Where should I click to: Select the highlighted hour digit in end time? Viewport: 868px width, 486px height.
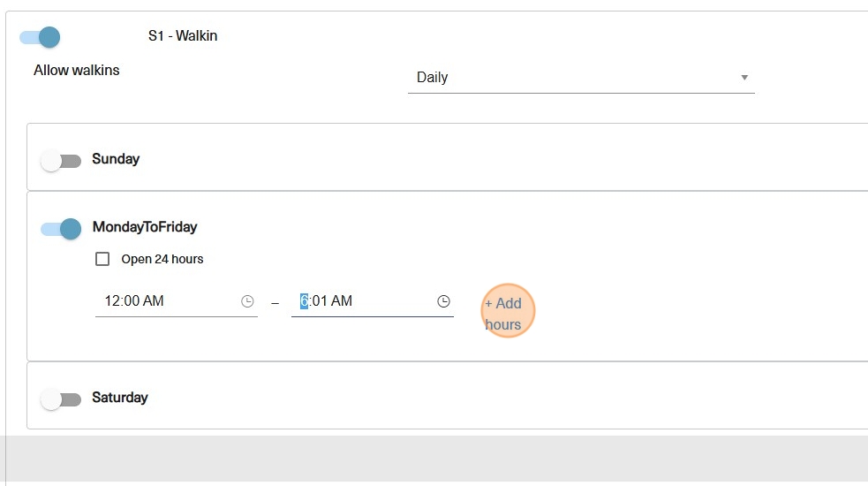click(304, 301)
